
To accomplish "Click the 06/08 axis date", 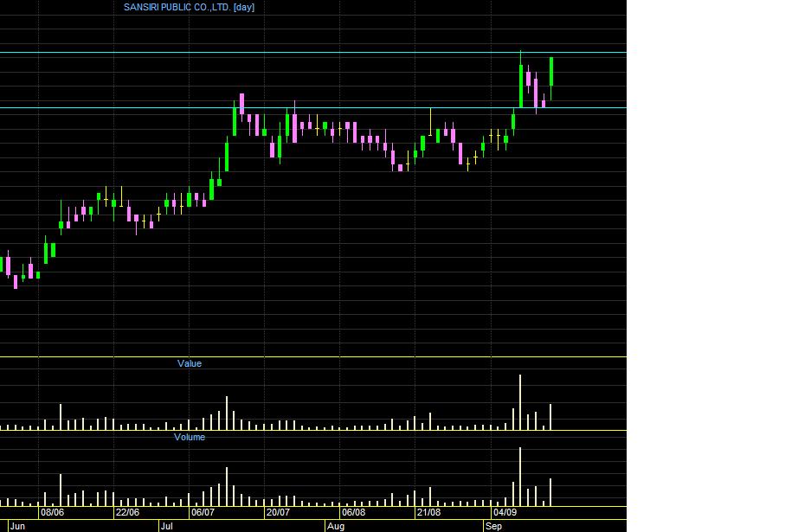I will 353,512.
